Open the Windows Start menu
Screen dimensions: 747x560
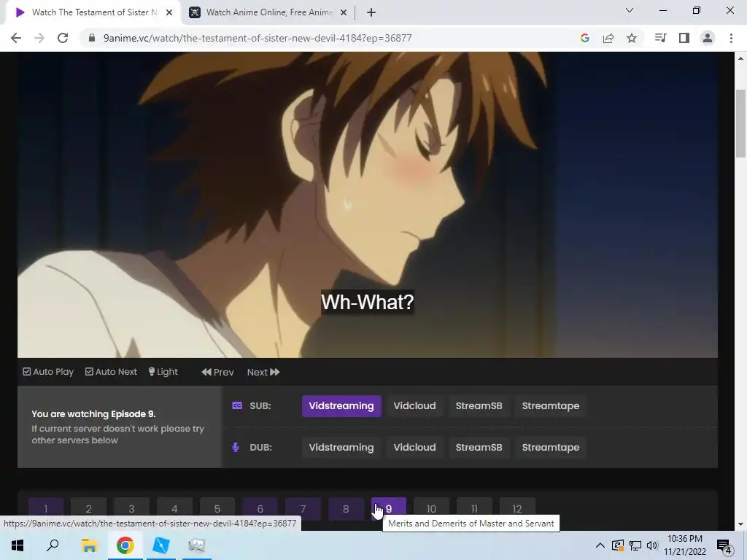(x=18, y=545)
